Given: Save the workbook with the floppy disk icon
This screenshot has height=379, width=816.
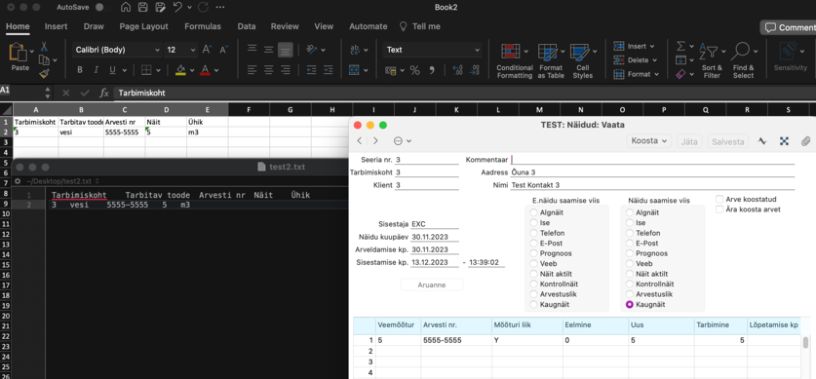Looking at the screenshot, I should [x=143, y=7].
